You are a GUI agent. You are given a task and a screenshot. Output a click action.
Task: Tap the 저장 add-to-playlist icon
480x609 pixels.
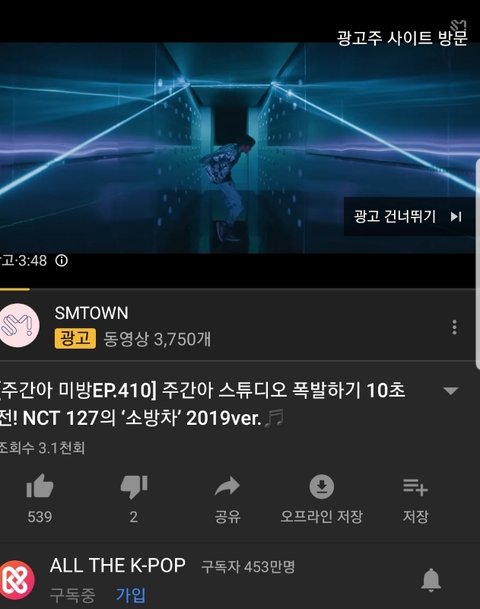(415, 487)
